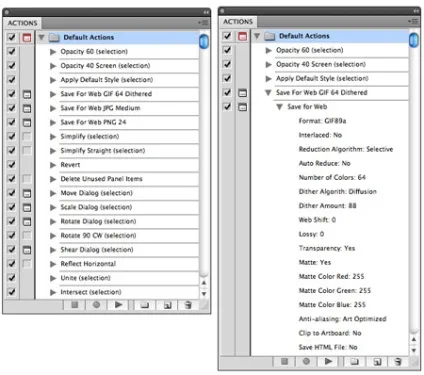Click scroll down arrow in left panel
424x375 pixels.
[204, 294]
